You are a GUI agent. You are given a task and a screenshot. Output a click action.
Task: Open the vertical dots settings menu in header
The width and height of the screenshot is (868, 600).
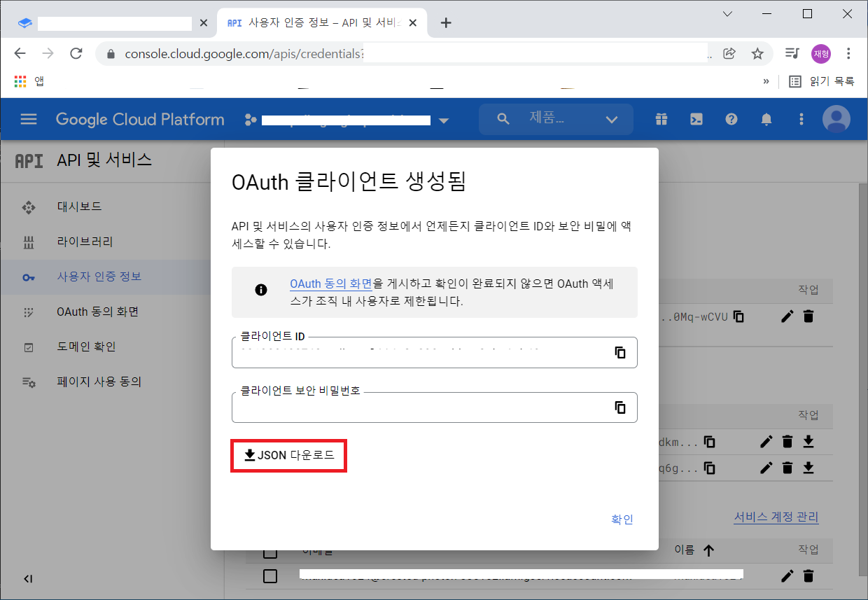(x=801, y=119)
